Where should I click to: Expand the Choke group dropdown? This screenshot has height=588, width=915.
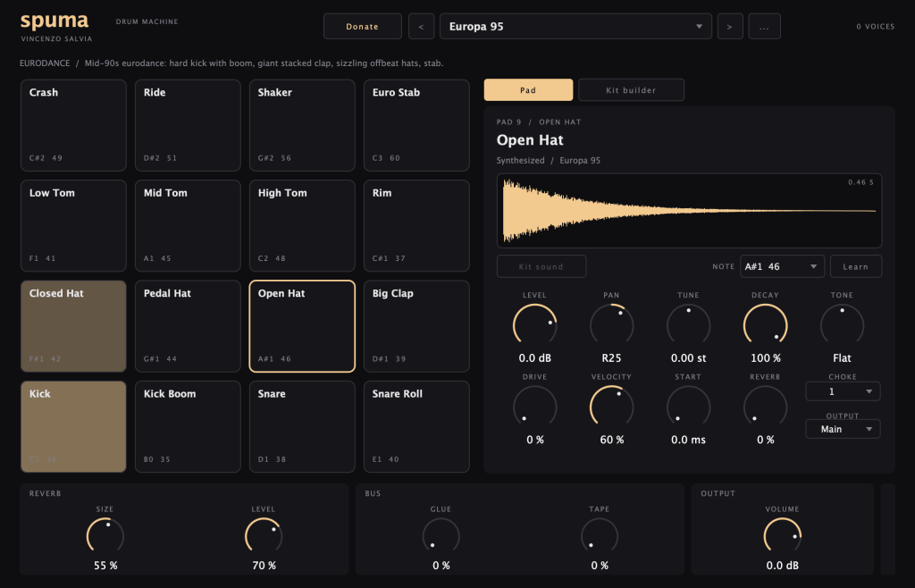(843, 391)
